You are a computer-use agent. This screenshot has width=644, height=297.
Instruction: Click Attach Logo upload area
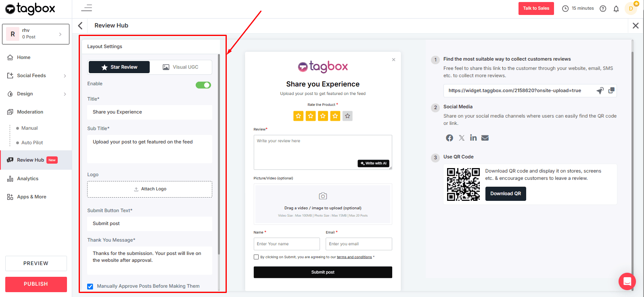coord(150,189)
